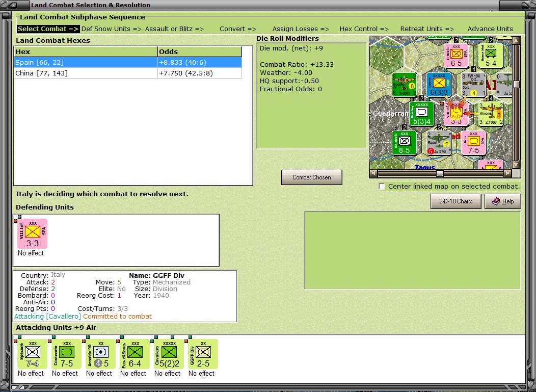Click the Ju 52 transport counter on map

pos(504,85)
